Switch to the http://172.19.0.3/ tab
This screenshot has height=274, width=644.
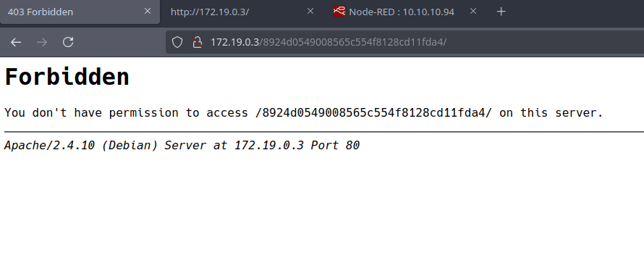coord(209,12)
